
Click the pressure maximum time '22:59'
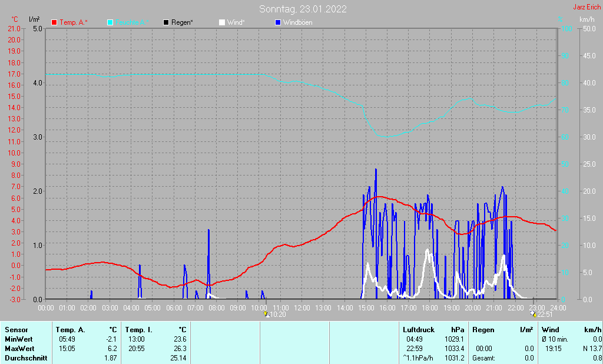[x=415, y=349]
